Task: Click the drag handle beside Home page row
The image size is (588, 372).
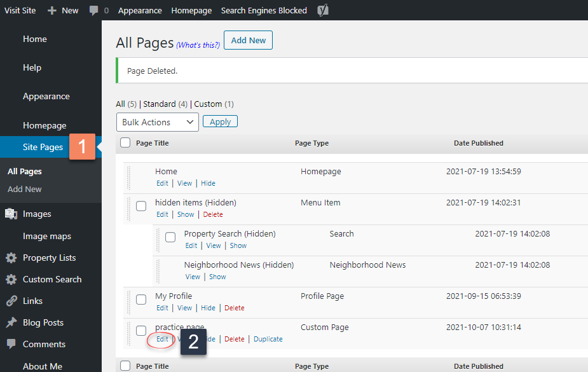Action: click(128, 177)
